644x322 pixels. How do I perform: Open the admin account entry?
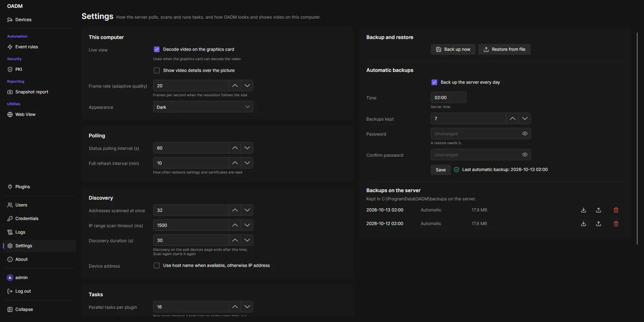[39, 278]
